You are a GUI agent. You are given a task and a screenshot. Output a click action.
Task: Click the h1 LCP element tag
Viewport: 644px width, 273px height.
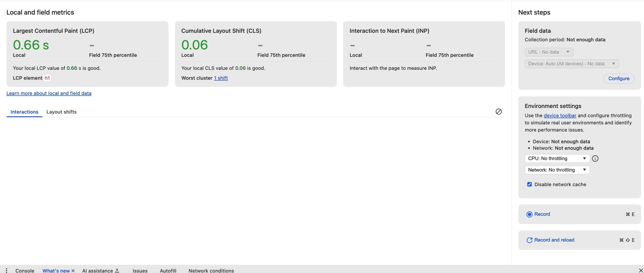click(x=47, y=78)
